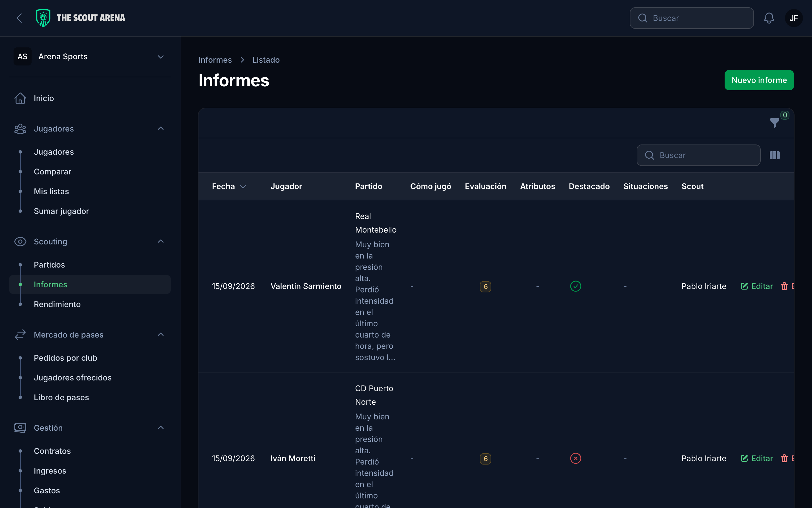Image resolution: width=812 pixels, height=508 pixels.
Task: Click the trash icon in Iván Moretti row
Action: (784, 458)
